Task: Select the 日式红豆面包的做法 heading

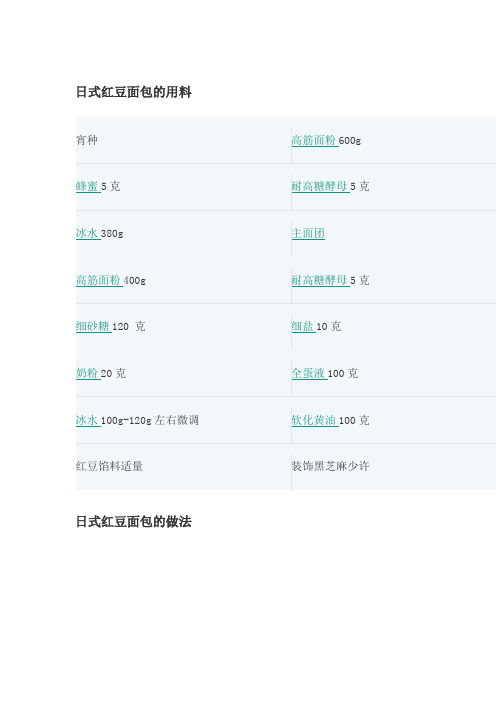Action: 133,522
